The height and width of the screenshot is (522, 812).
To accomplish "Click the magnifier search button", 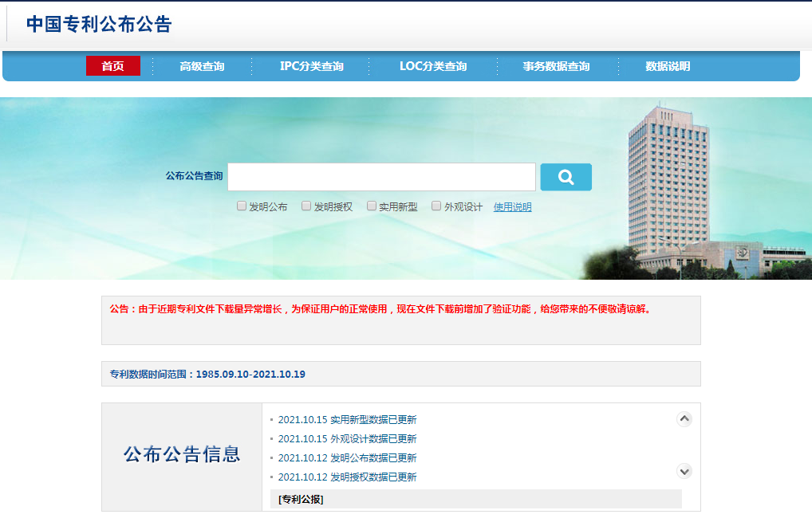I will (x=566, y=177).
